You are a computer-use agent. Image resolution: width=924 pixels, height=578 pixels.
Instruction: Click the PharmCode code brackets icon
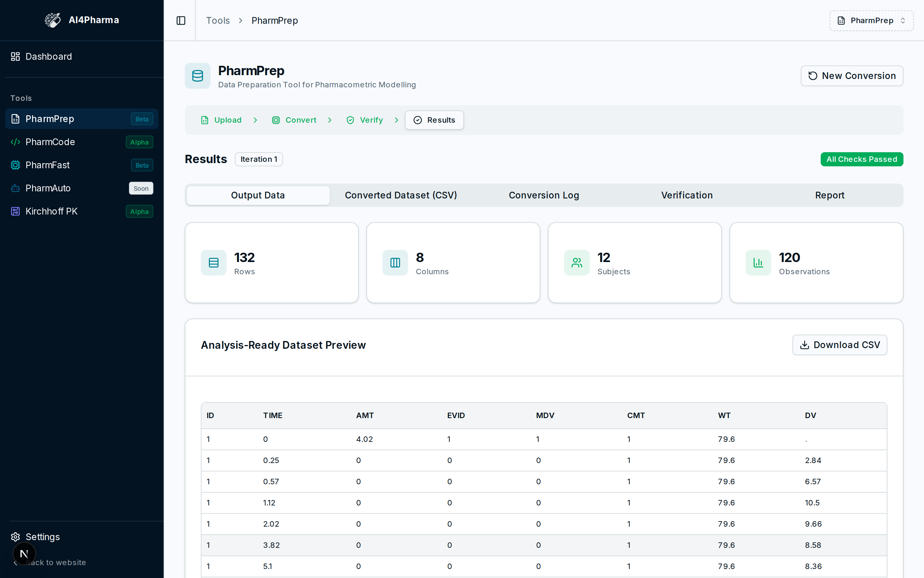(x=15, y=142)
